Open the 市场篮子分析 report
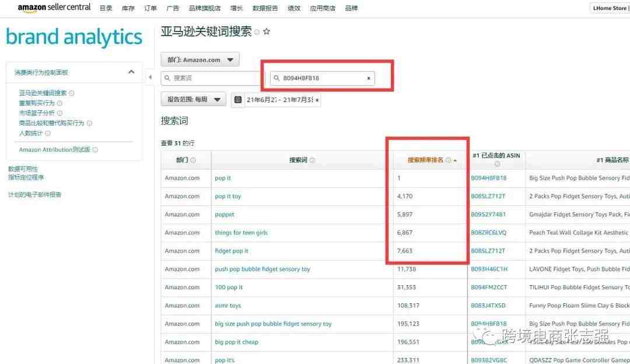 pyautogui.click(x=37, y=113)
